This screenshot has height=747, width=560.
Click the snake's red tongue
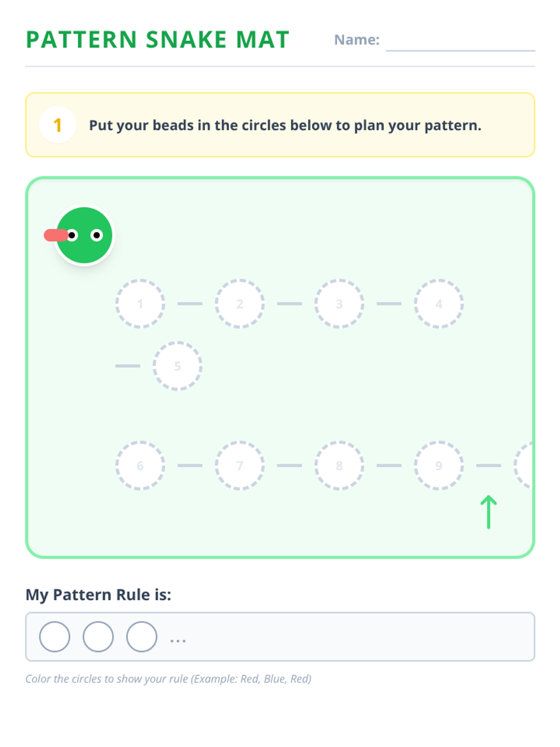(55, 235)
